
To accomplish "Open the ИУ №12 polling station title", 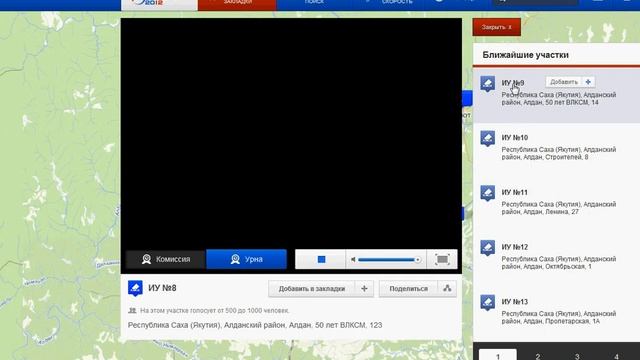I will (515, 247).
